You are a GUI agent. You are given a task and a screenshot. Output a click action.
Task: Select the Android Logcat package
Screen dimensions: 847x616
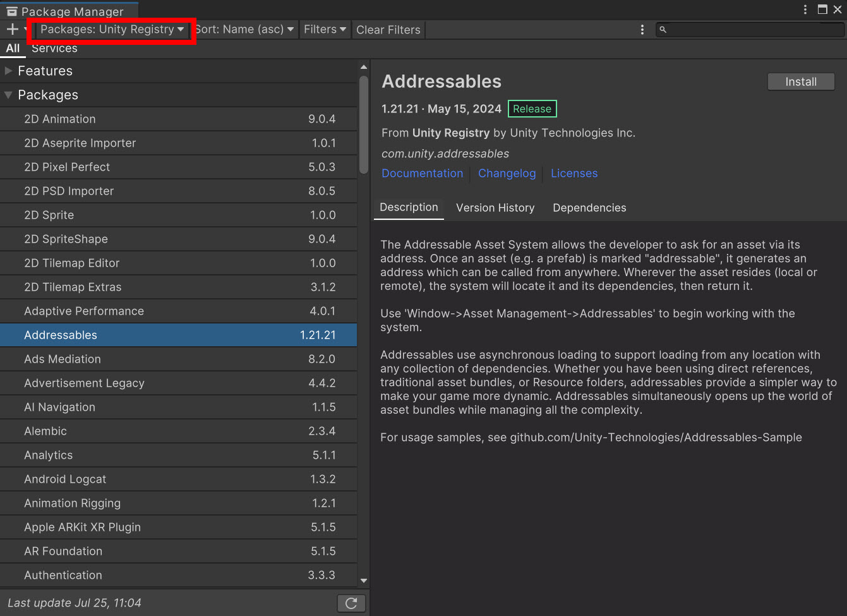pos(179,479)
